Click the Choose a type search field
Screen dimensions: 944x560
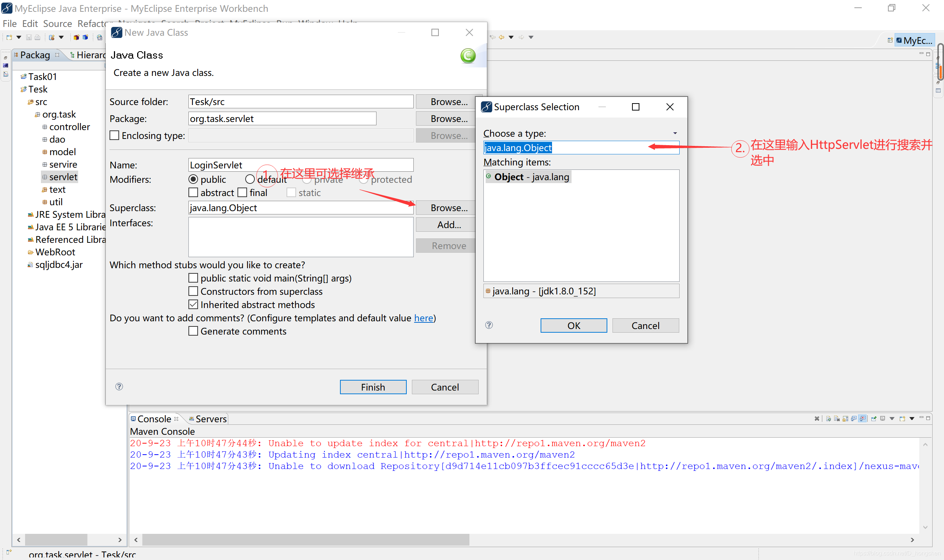[581, 147]
